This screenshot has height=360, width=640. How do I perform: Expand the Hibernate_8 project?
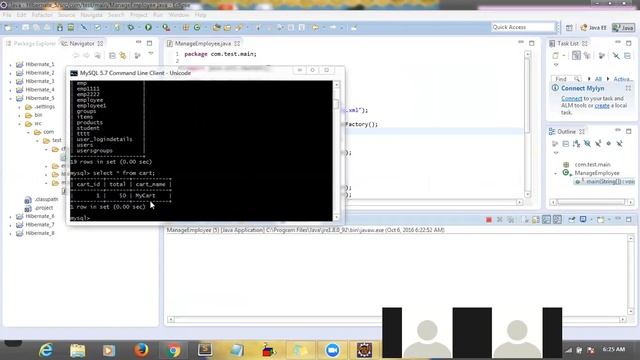(10, 233)
